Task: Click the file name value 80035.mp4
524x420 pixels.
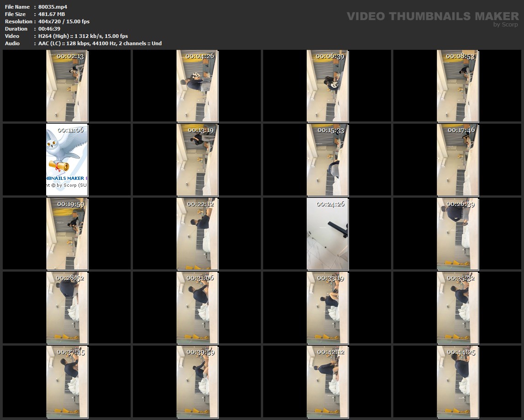Action: click(53, 7)
